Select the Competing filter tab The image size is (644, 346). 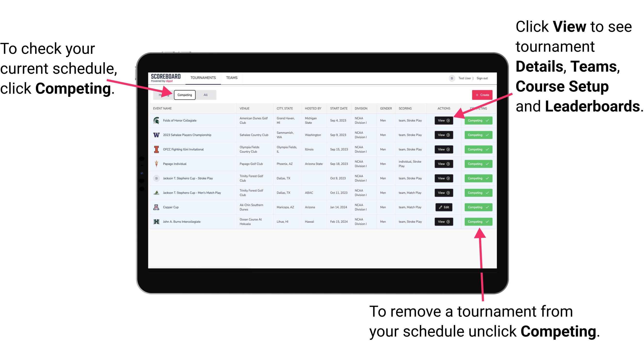184,95
